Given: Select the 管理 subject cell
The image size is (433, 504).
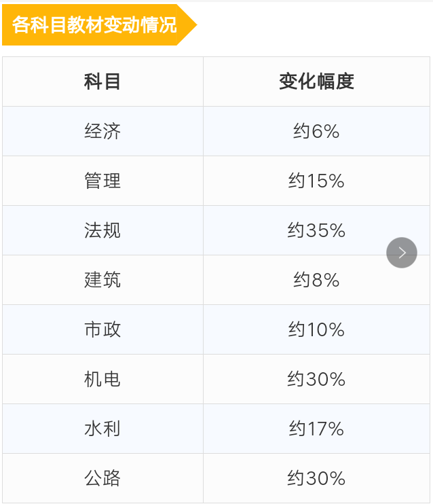Looking at the screenshot, I should (x=102, y=181).
